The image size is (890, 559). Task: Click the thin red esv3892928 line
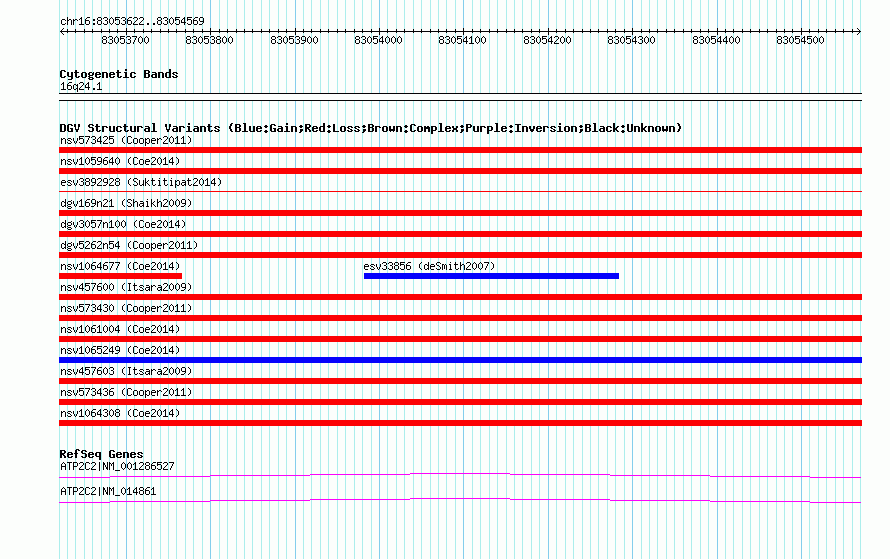tap(460, 192)
